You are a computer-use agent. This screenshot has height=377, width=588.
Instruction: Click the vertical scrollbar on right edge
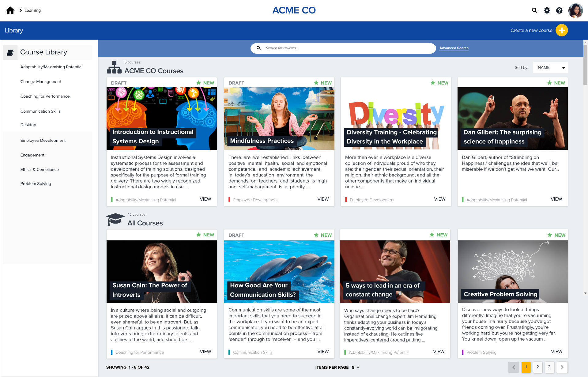pos(585,64)
